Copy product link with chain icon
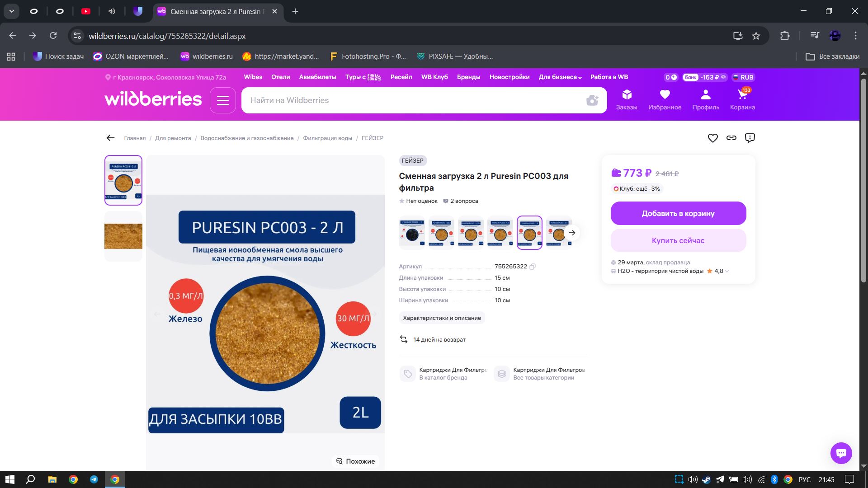 click(731, 138)
